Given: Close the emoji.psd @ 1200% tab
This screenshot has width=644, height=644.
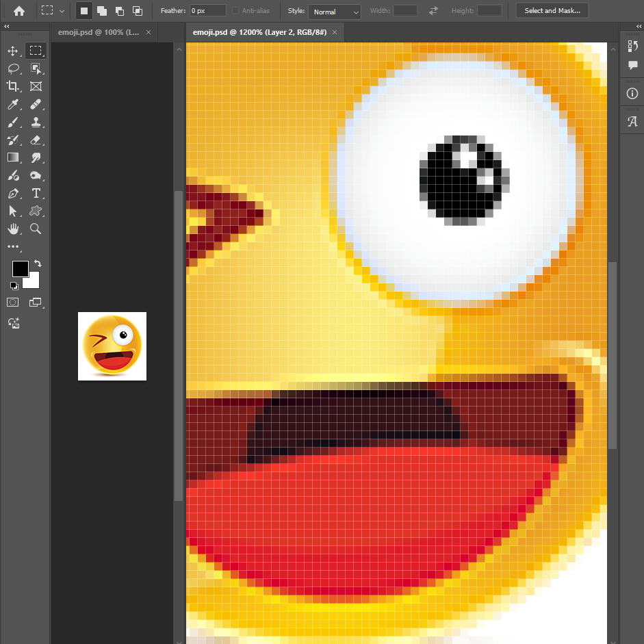Looking at the screenshot, I should pos(335,32).
